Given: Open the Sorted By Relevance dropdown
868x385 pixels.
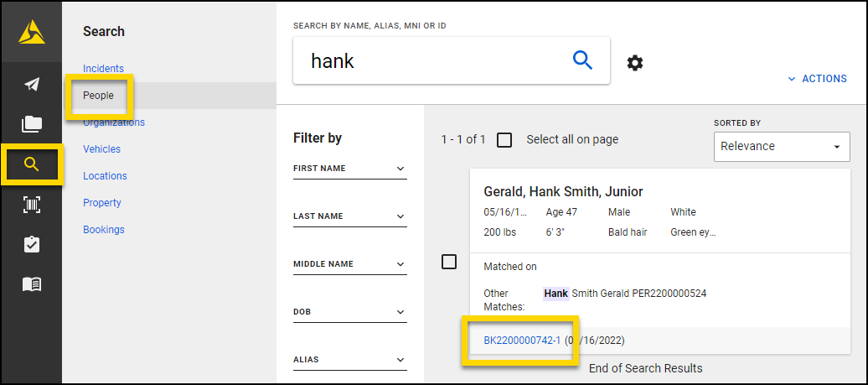Looking at the screenshot, I should click(x=781, y=147).
